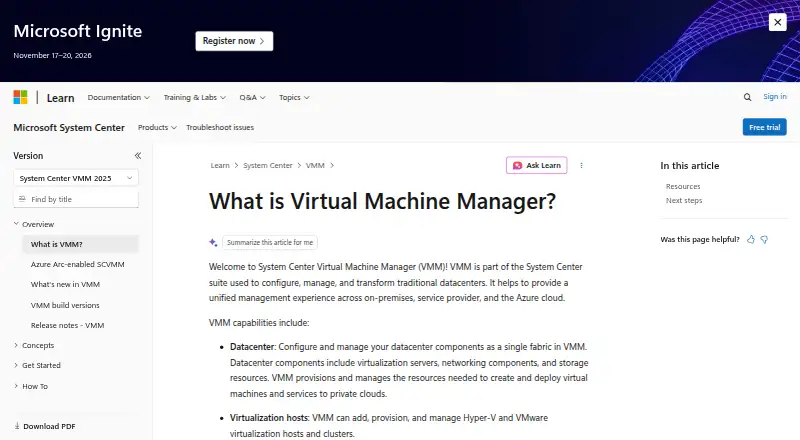Open the Training & Labs menu
The height and width of the screenshot is (440, 800).
pyautogui.click(x=194, y=97)
